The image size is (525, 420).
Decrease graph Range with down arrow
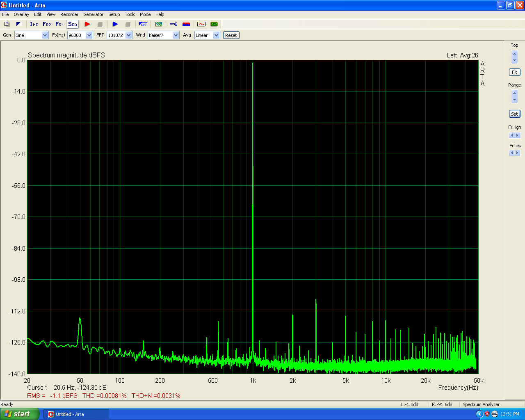click(515, 100)
